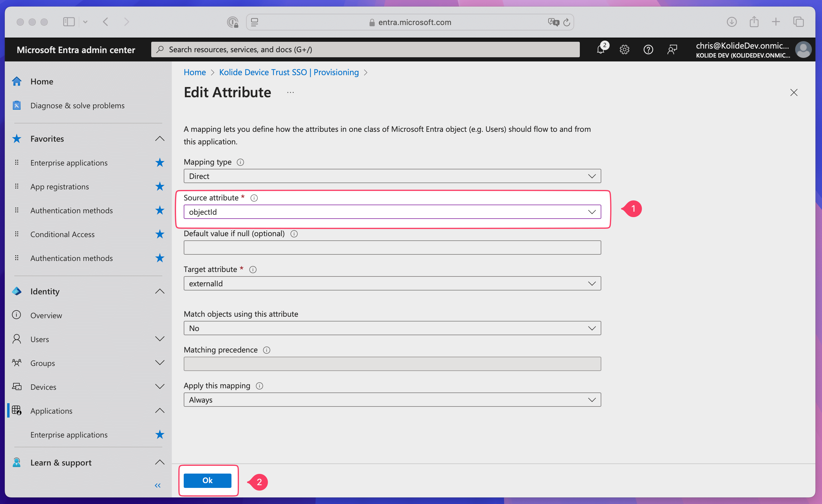Click the info icon next to Mapping type
Screen dimensions: 822x504
click(240, 162)
